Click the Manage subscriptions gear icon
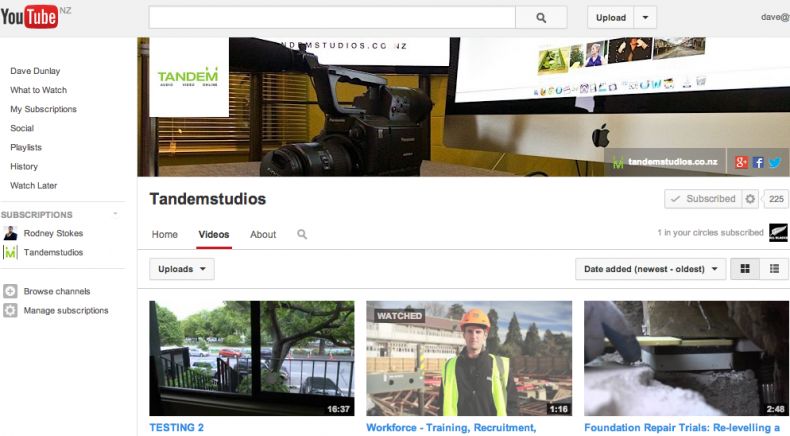790x436 pixels. [x=10, y=310]
